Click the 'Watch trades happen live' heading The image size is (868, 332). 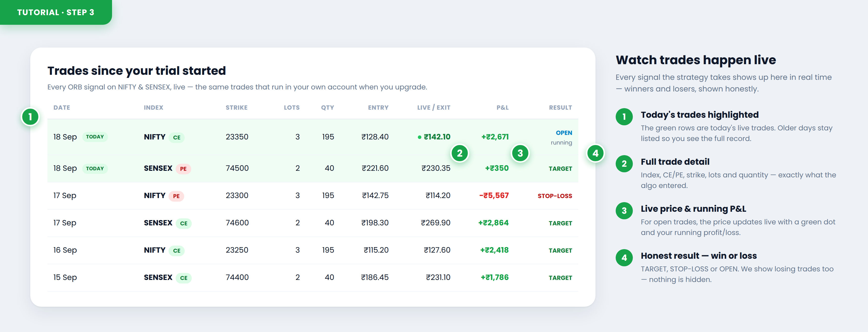(x=696, y=60)
